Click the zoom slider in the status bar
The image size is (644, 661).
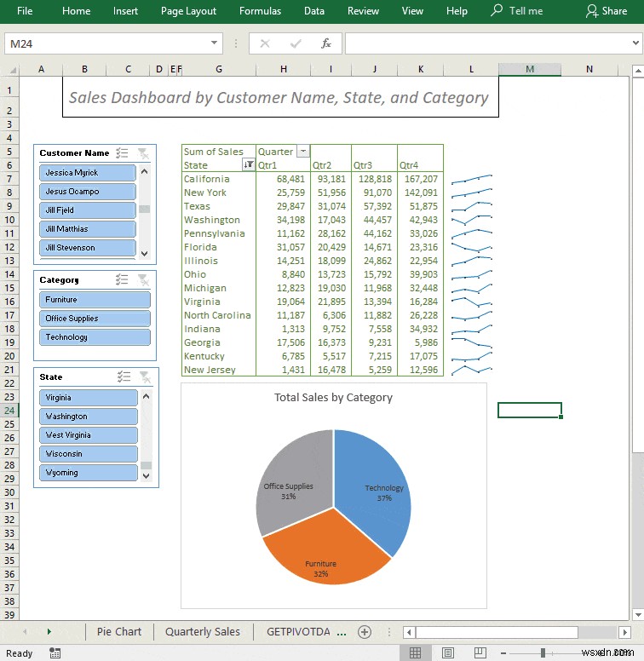tap(543, 653)
